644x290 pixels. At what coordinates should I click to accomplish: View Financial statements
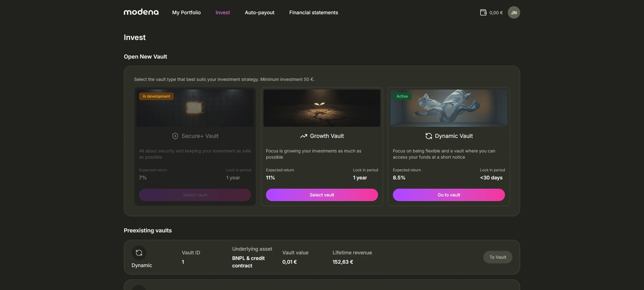[x=313, y=12]
